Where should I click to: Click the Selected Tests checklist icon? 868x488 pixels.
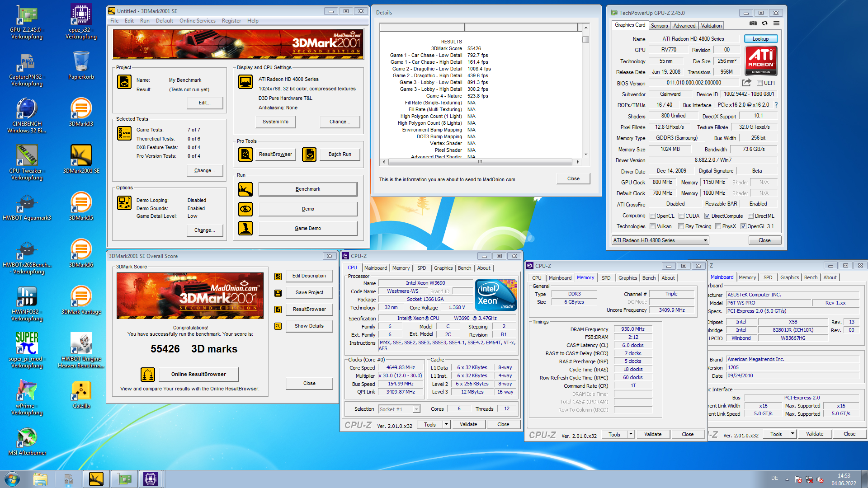point(124,133)
